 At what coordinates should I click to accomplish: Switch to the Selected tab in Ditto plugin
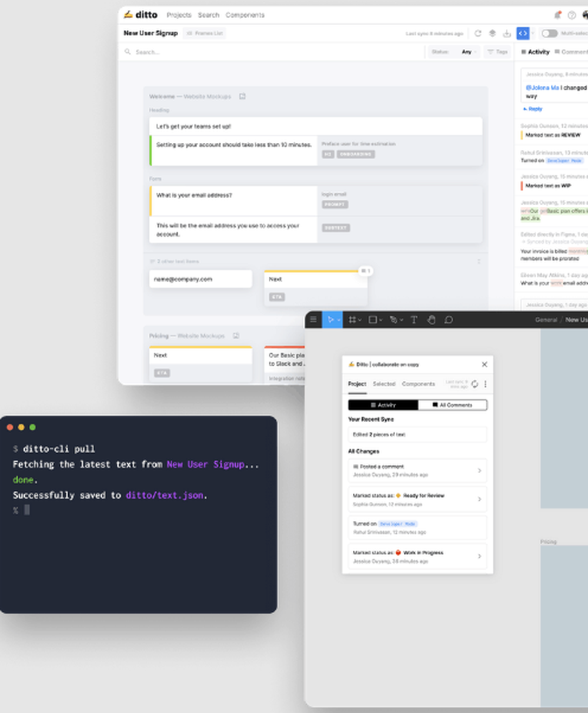(x=384, y=384)
